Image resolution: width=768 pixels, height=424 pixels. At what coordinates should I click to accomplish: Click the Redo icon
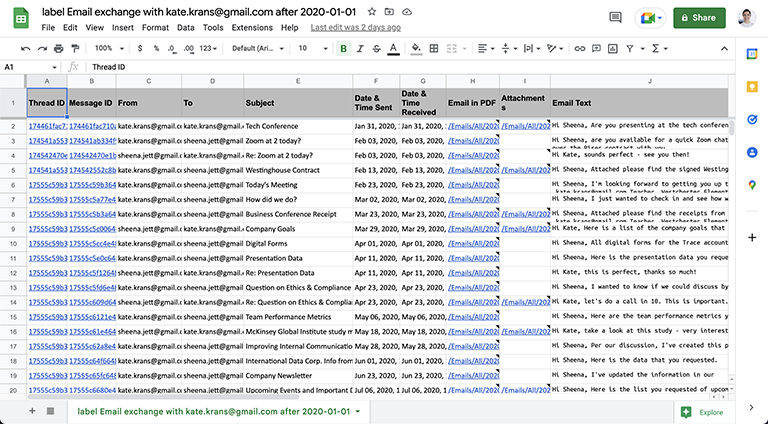(x=43, y=48)
